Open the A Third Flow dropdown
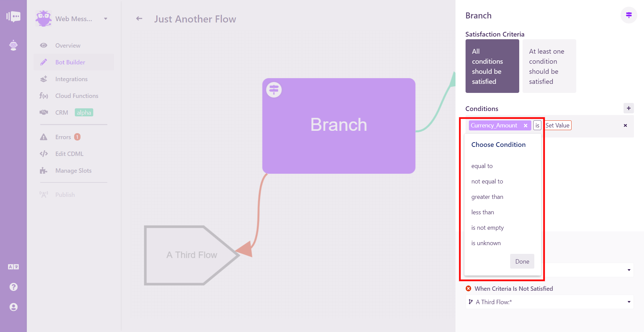This screenshot has height=332, width=644. pos(549,302)
